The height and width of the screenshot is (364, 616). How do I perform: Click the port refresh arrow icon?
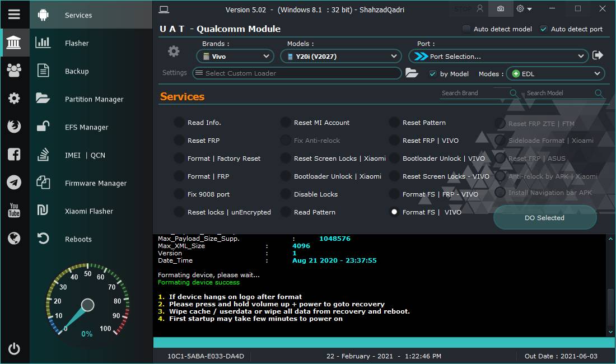[598, 55]
